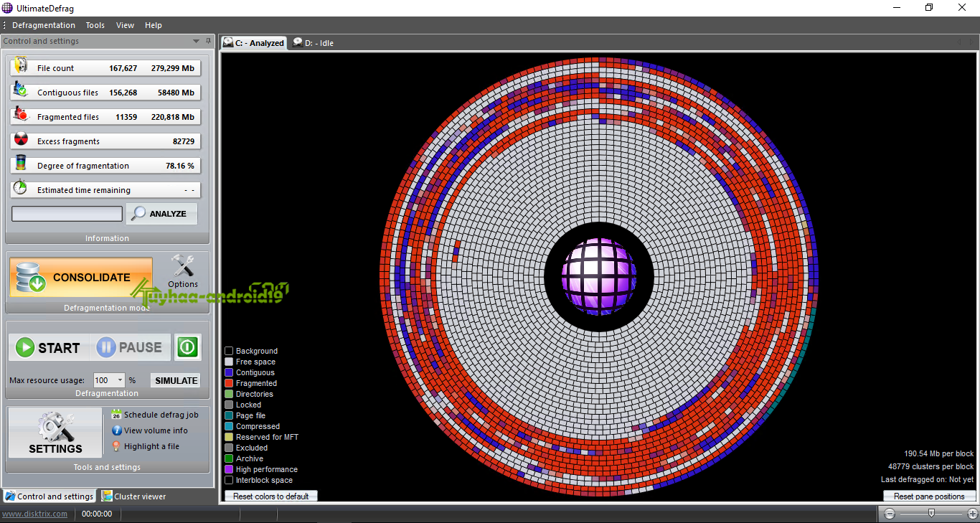Click the Excess fragments value 82729

click(x=184, y=141)
